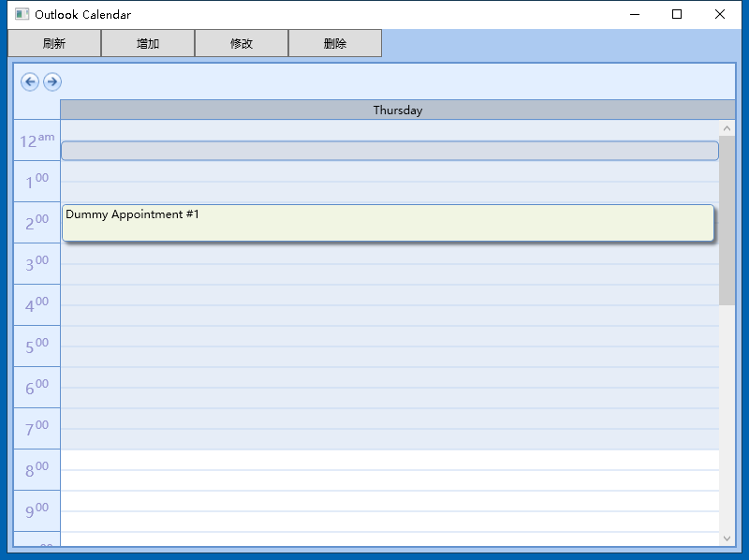
Task: Click the vertical scrollbar thumb
Action: (727, 220)
